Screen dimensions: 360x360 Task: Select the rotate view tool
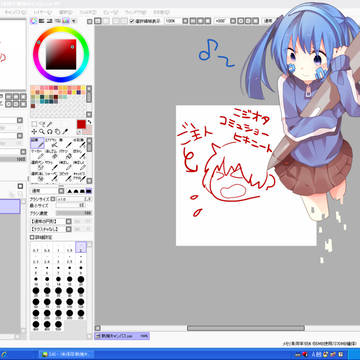[50, 131]
